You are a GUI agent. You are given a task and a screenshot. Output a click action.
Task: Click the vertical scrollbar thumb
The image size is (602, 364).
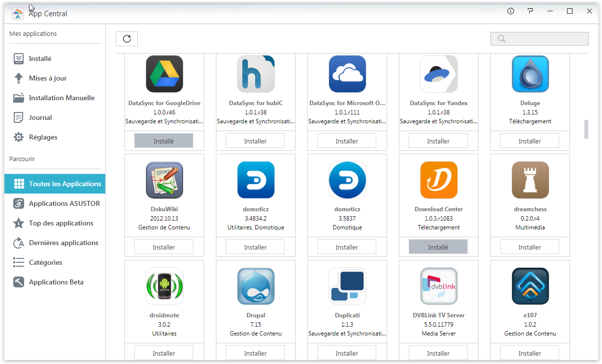(586, 129)
